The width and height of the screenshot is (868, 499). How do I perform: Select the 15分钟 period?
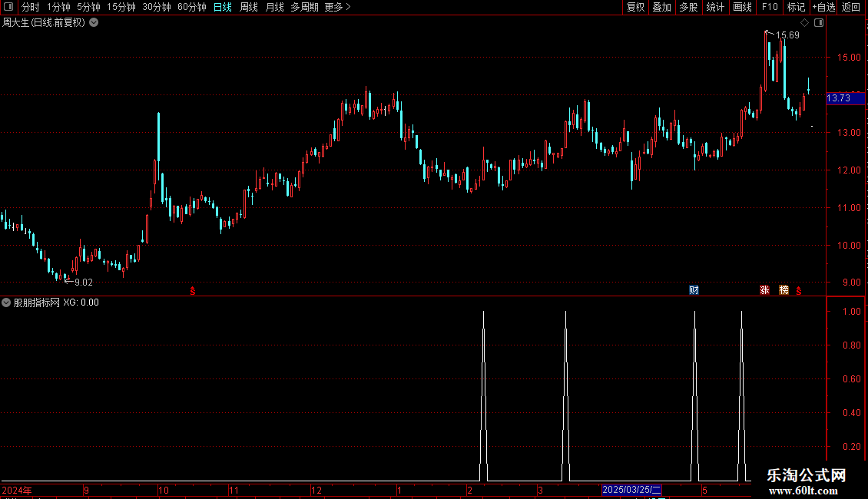pos(121,7)
